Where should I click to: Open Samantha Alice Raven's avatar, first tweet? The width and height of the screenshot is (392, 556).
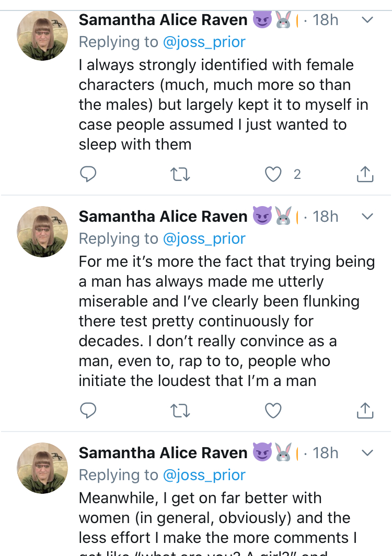coord(42,35)
